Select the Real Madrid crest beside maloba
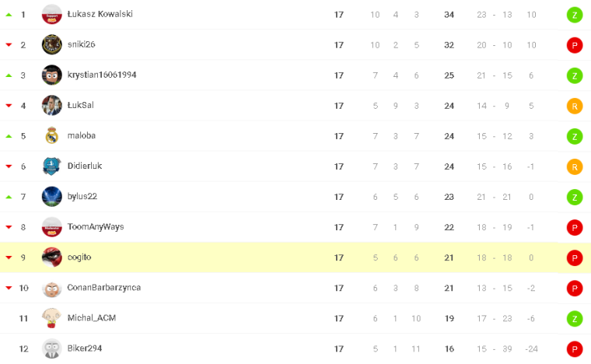Image resolution: width=591 pixels, height=364 pixels. tap(52, 135)
